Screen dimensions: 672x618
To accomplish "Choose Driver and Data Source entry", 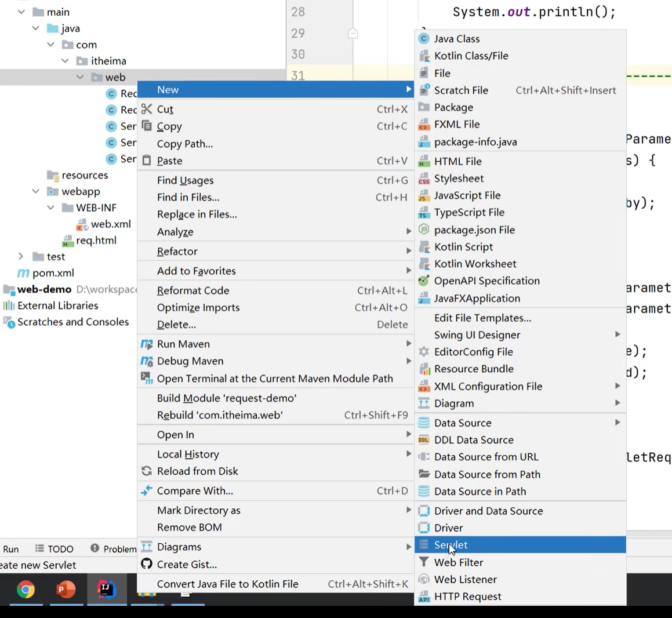I will click(520, 511).
